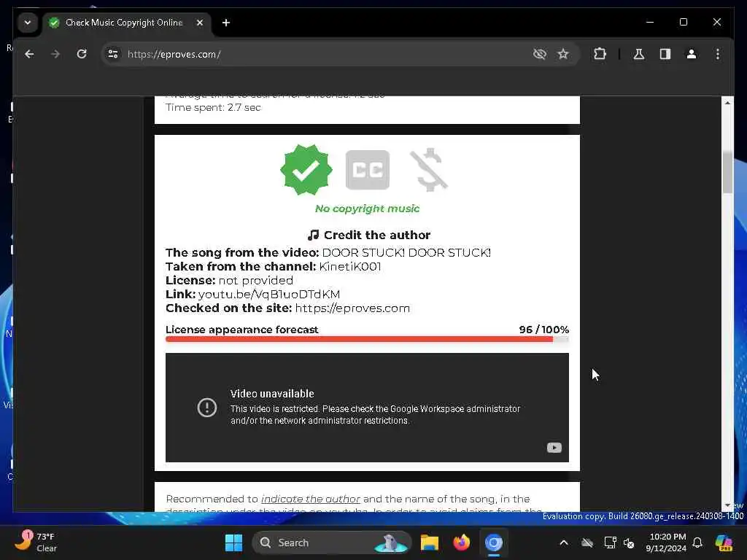Launch Firefox from the taskbar
The image size is (747, 560).
(461, 542)
